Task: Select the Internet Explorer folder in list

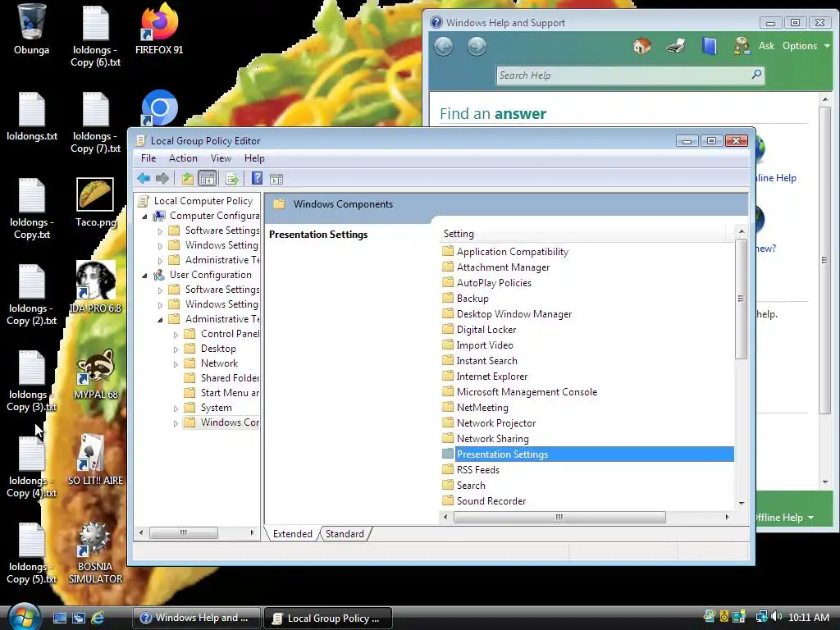Action: [492, 376]
